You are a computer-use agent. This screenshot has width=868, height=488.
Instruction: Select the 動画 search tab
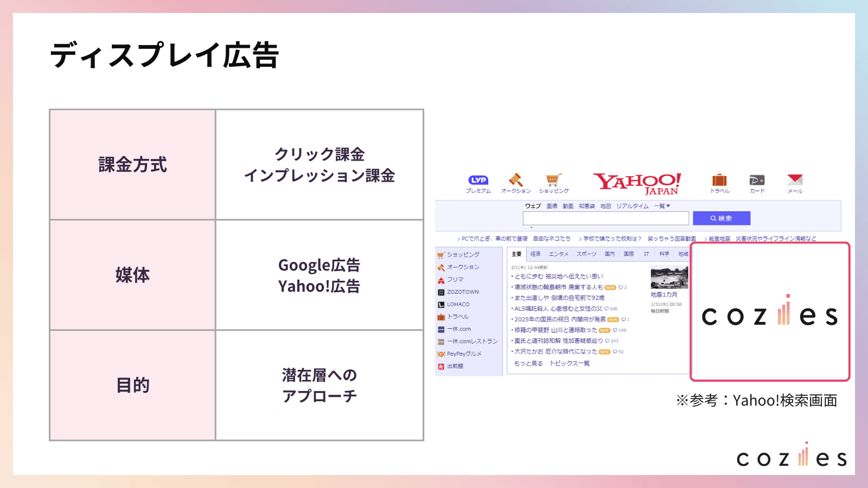(568, 206)
